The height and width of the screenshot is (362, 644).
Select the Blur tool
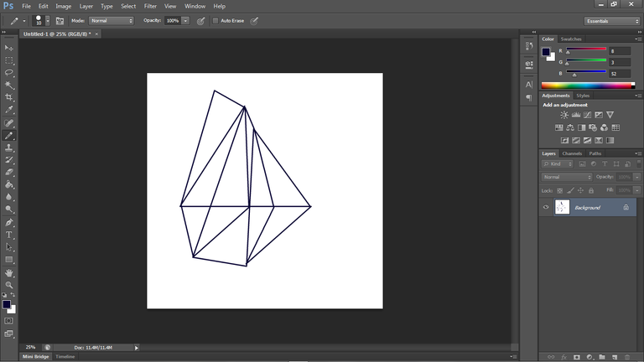point(8,197)
